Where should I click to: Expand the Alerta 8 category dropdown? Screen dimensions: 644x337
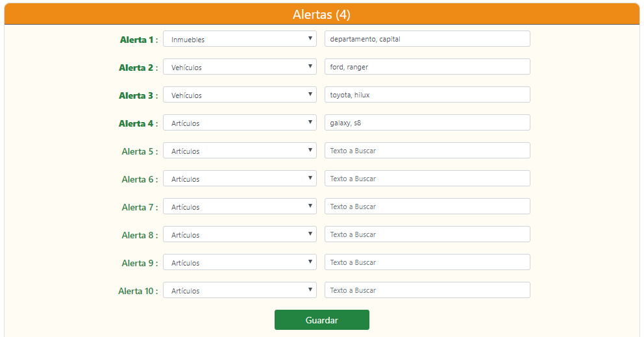click(240, 234)
